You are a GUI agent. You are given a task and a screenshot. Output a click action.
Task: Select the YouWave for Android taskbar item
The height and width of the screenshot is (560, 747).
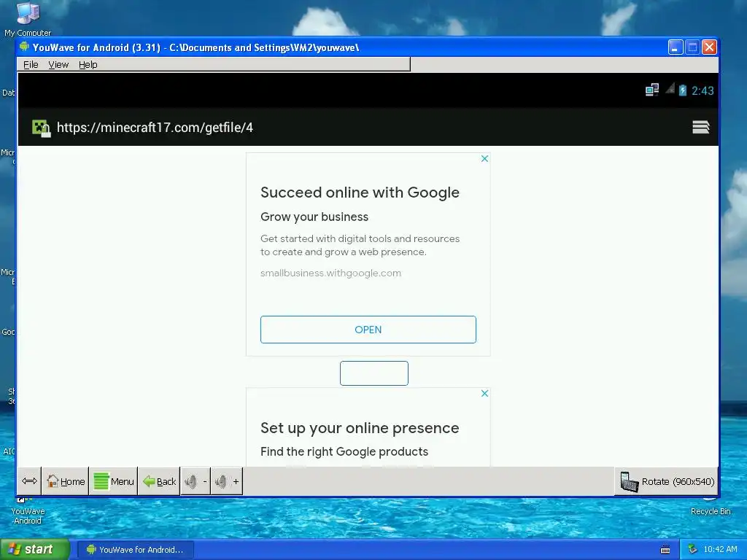click(x=136, y=550)
